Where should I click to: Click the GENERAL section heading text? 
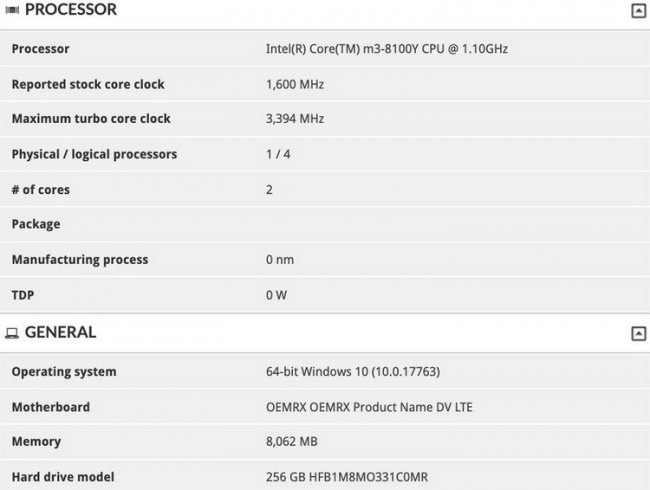[x=60, y=332]
